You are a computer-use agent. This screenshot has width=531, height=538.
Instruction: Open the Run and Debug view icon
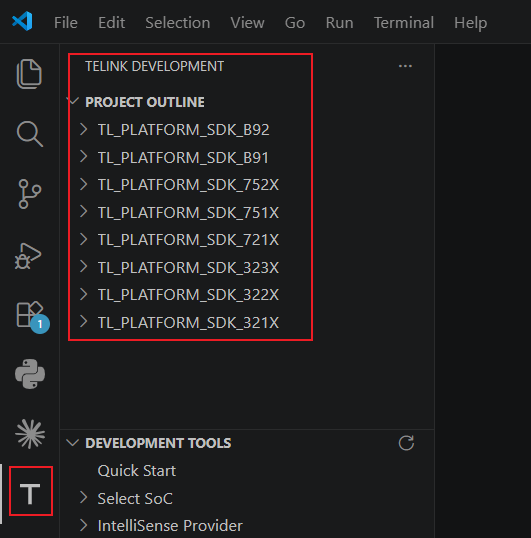28,256
